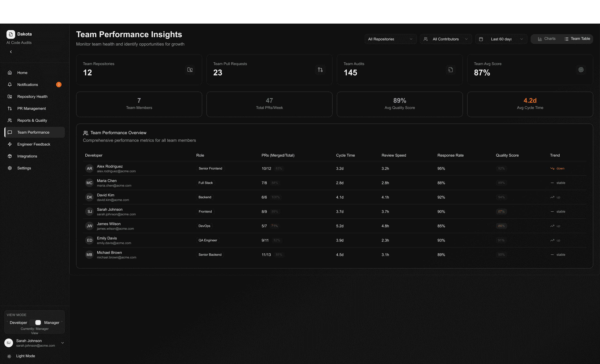This screenshot has width=600, height=364.
Task: Open the Last 60 days date dropdown
Action: coord(501,39)
